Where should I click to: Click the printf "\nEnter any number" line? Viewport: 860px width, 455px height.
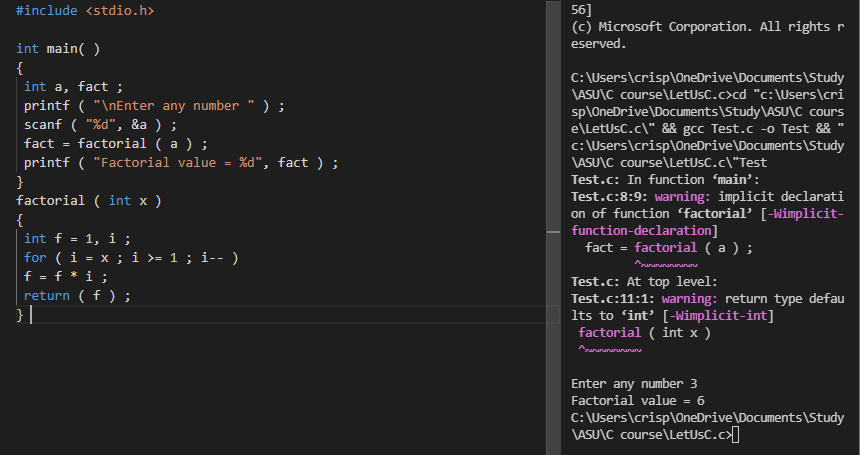(154, 105)
